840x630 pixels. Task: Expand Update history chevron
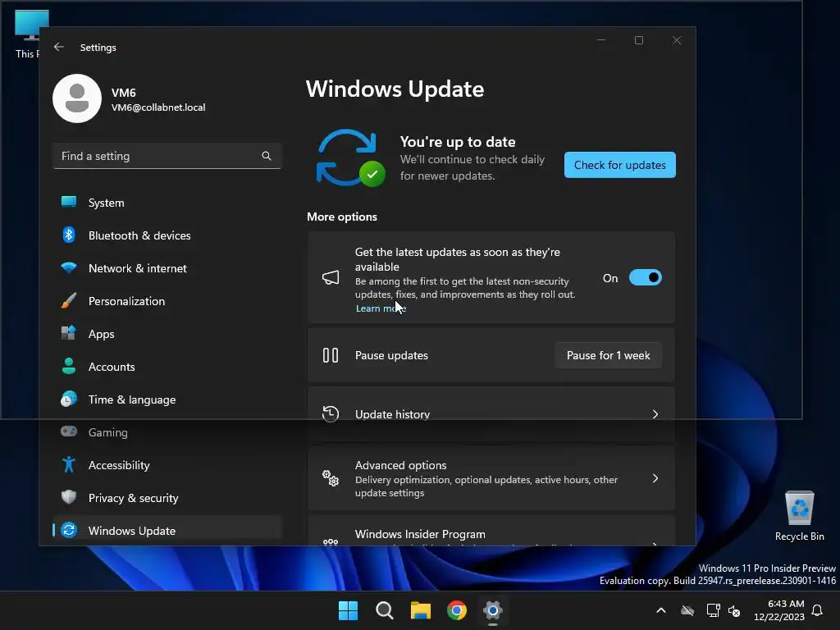(x=655, y=414)
